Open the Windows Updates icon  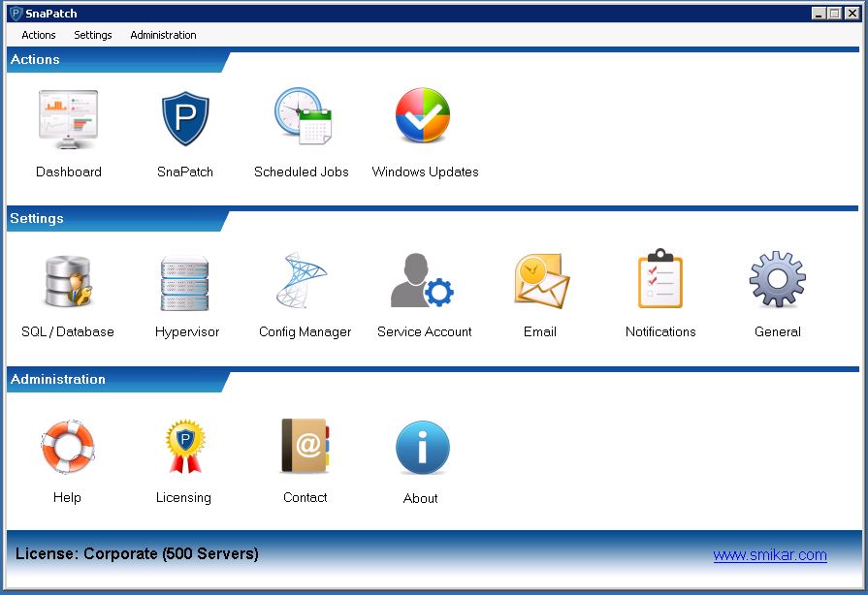pyautogui.click(x=423, y=115)
